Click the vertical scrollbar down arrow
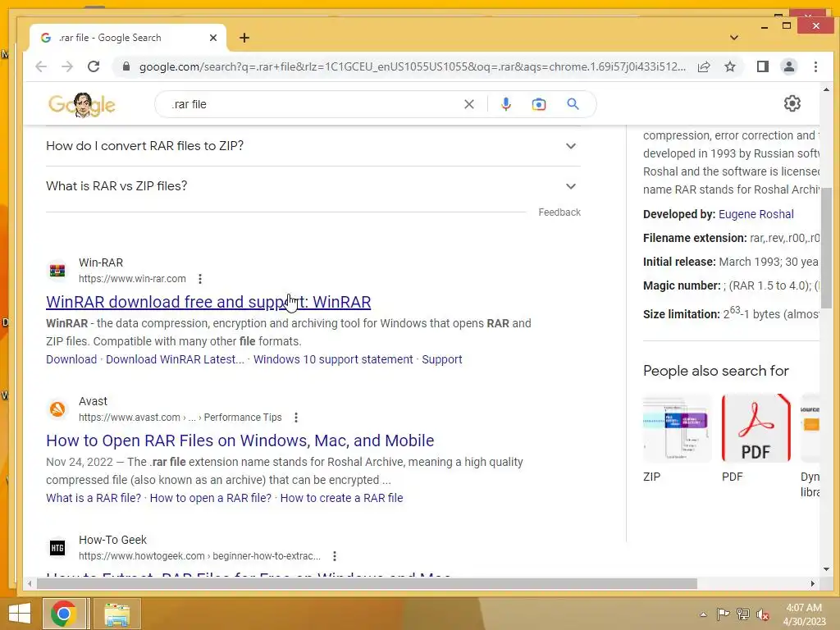840x630 pixels. coord(826,569)
